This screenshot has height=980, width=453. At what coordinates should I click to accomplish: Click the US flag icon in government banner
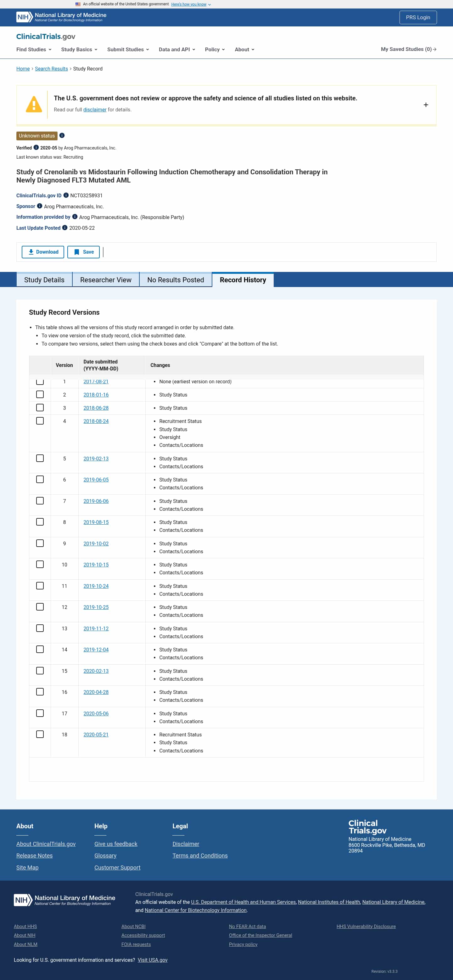(78, 4)
